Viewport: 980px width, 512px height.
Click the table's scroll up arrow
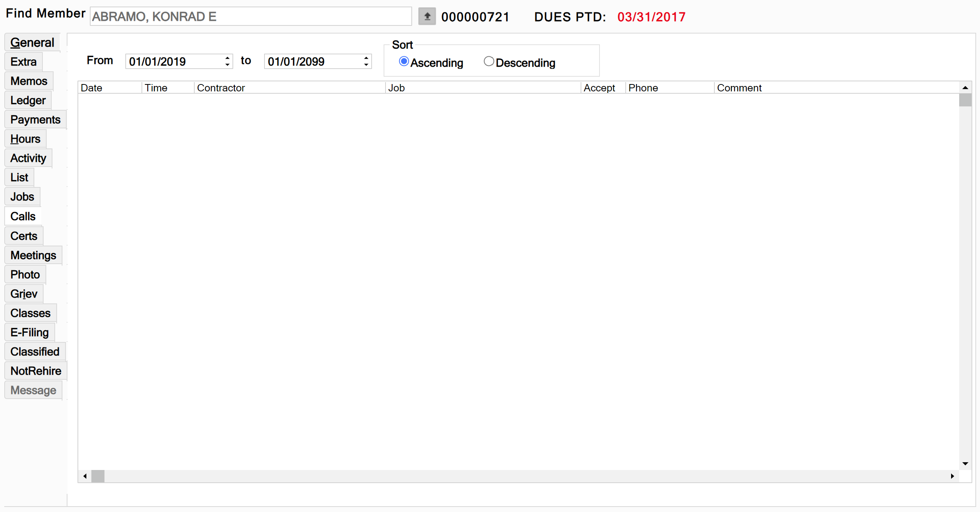[x=965, y=88]
